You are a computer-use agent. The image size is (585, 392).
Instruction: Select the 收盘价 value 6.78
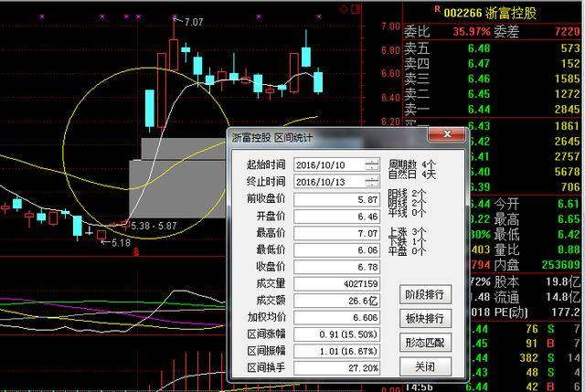click(336, 267)
